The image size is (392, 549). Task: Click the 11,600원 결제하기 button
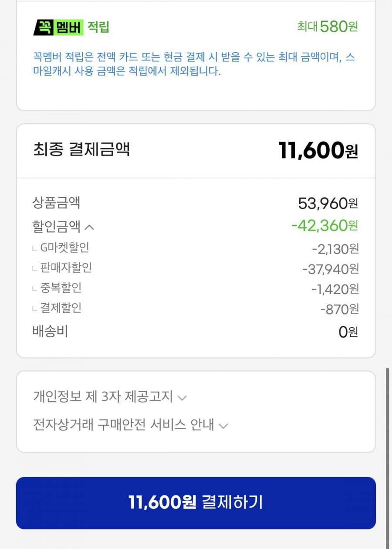click(x=196, y=503)
